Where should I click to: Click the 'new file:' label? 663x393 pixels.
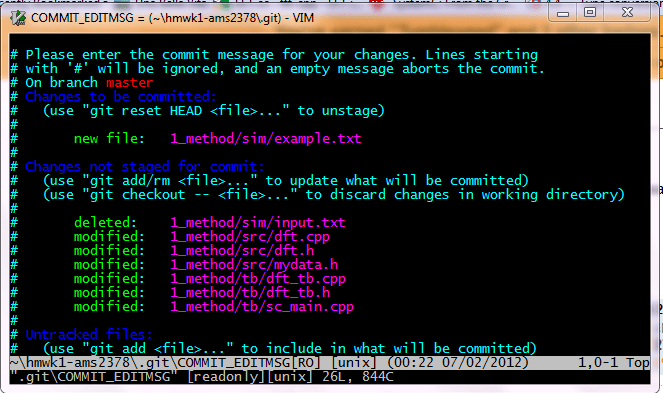(x=109, y=138)
